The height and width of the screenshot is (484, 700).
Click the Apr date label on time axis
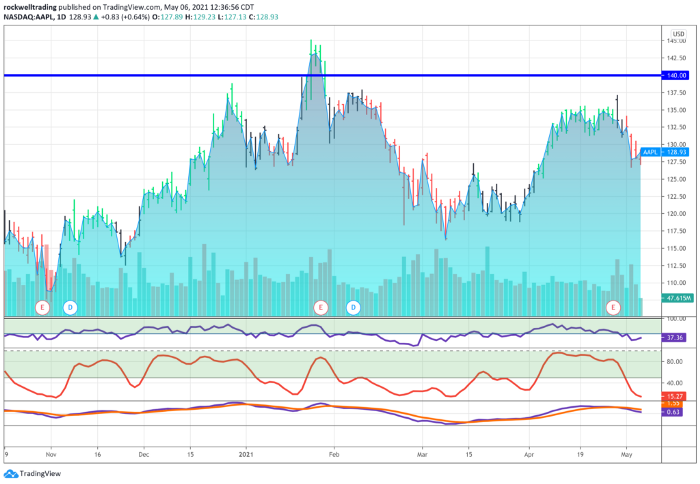(x=529, y=455)
